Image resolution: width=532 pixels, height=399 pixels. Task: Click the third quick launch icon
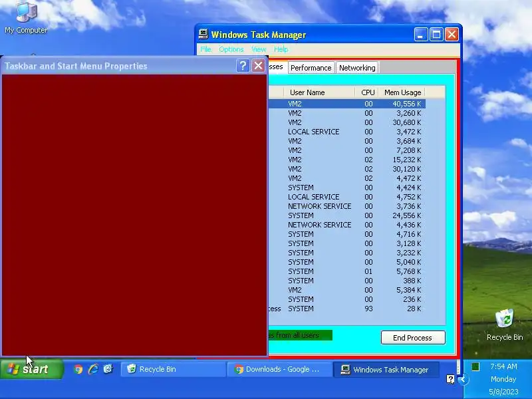(x=108, y=369)
